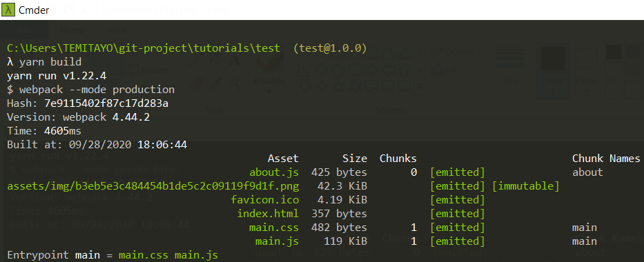Select the Color 2 swatch
Screen dimensions: 644x262
click(x=587, y=72)
